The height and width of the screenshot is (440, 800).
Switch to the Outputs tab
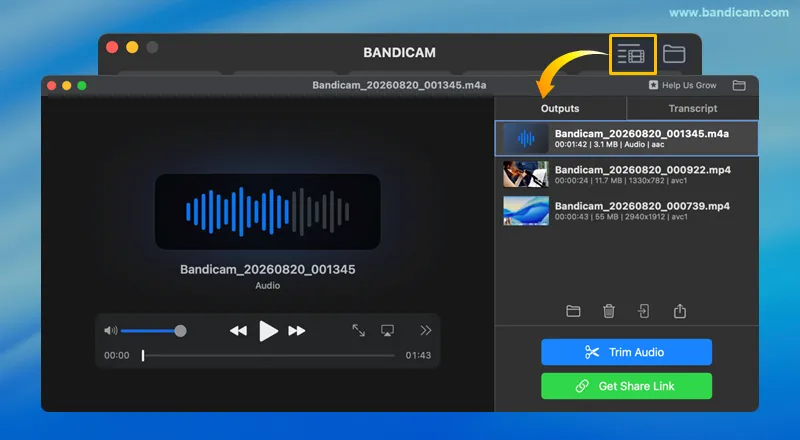[x=560, y=108]
